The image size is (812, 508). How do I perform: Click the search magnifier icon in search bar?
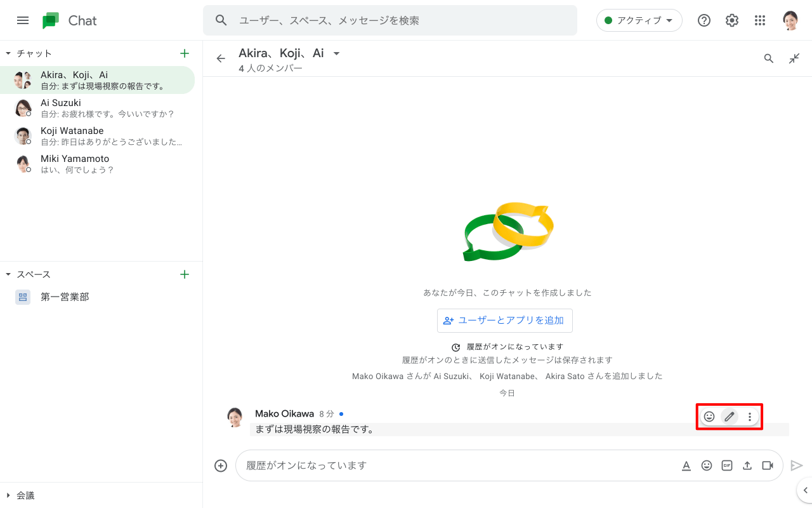click(221, 20)
